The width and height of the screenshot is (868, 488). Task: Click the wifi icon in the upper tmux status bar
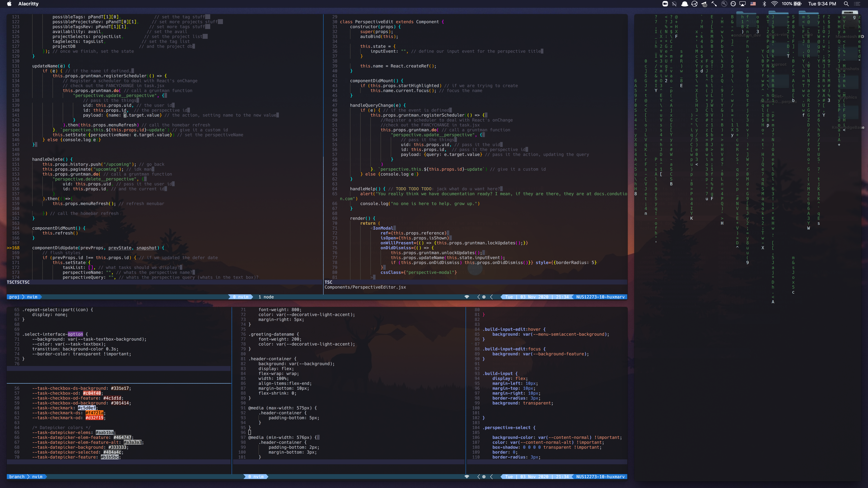click(467, 297)
